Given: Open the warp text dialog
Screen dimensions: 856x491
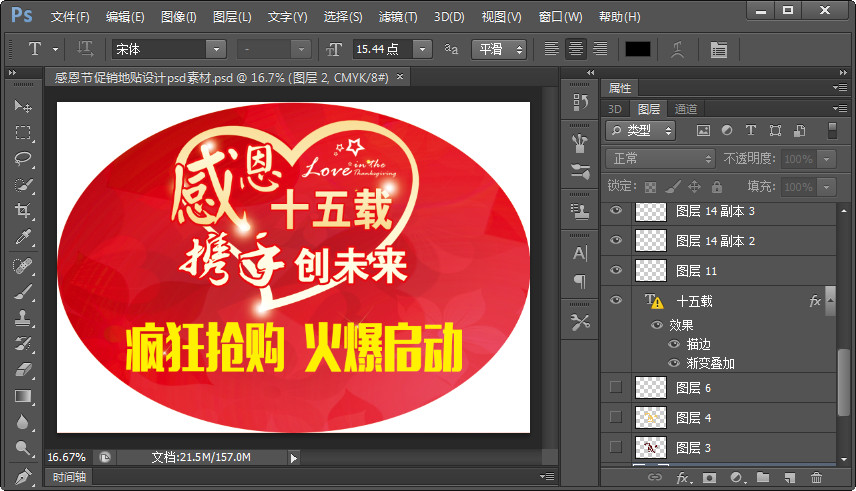Looking at the screenshot, I should point(677,50).
